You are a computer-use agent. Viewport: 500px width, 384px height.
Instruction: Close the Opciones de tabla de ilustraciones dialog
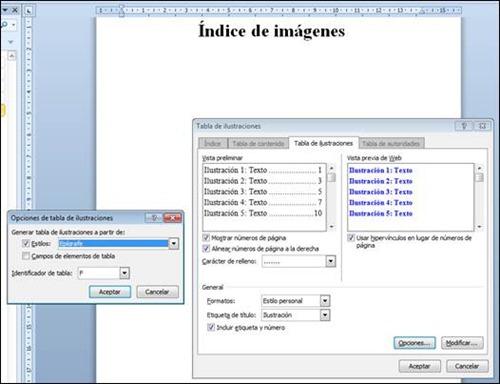tap(172, 218)
